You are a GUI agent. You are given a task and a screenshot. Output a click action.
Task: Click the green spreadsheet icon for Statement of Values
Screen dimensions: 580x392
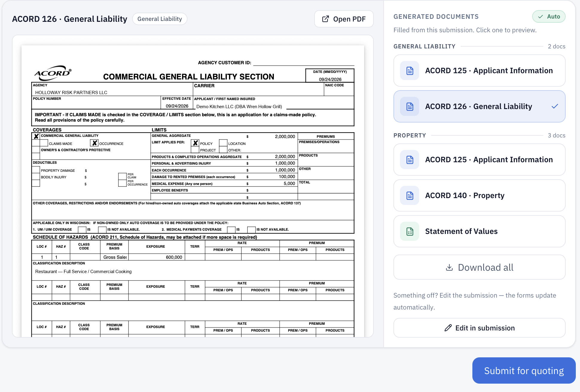[x=410, y=232]
